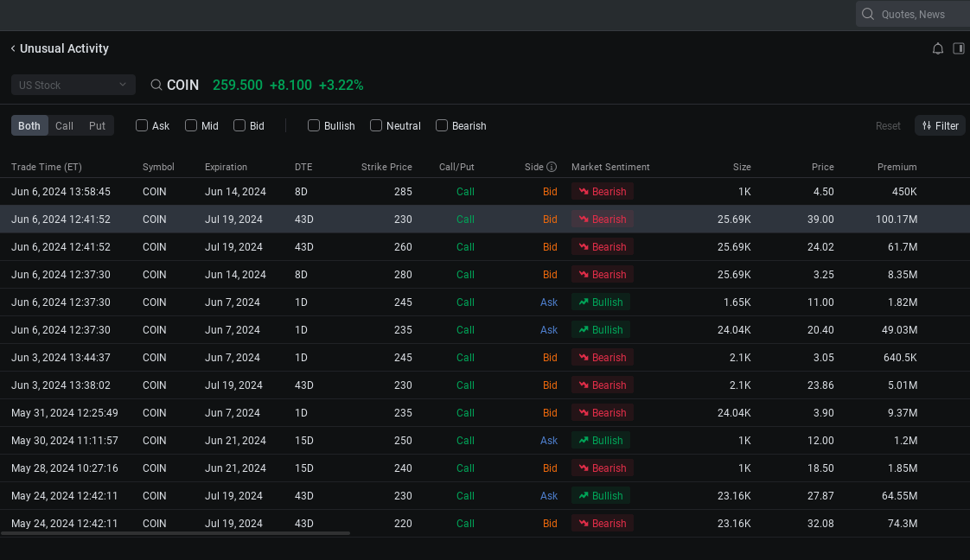
Task: Tick the Bullish sentiment checkbox
Action: tap(314, 125)
